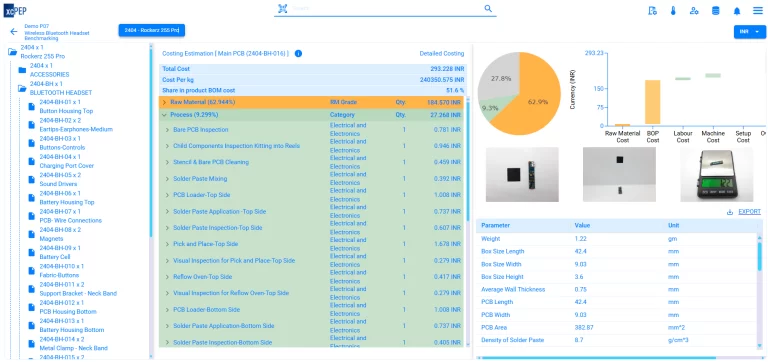Click the Cost Per kg row value
Viewport: 768px width, 362px height.
pyautogui.click(x=442, y=80)
